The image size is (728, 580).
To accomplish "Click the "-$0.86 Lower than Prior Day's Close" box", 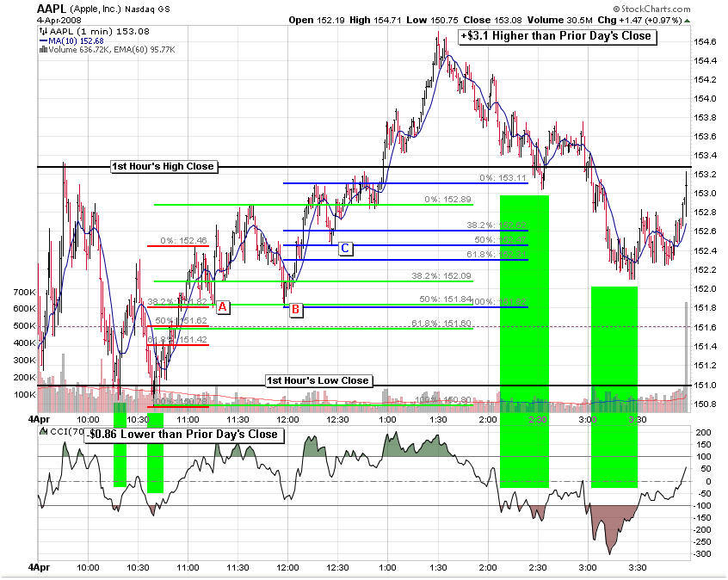I will [184, 435].
